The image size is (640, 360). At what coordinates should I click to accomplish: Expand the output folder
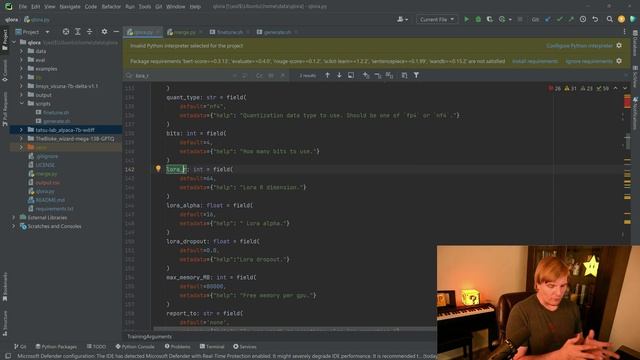click(22, 95)
